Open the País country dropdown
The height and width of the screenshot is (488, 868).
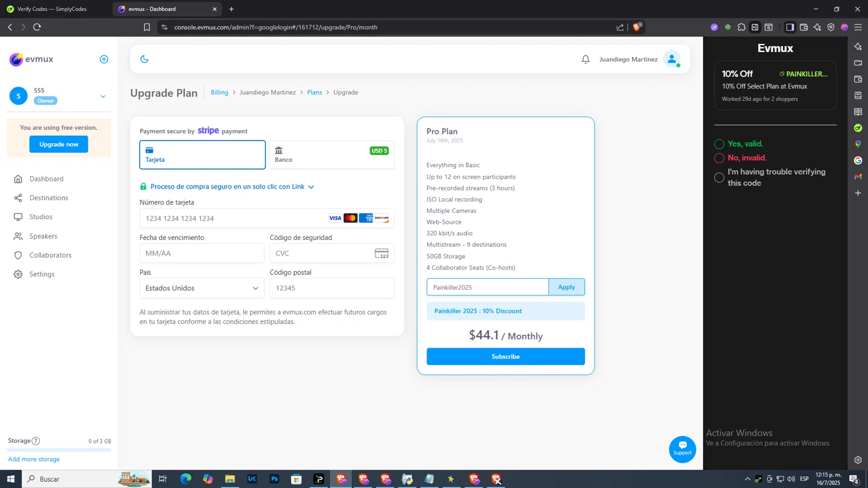coord(202,288)
